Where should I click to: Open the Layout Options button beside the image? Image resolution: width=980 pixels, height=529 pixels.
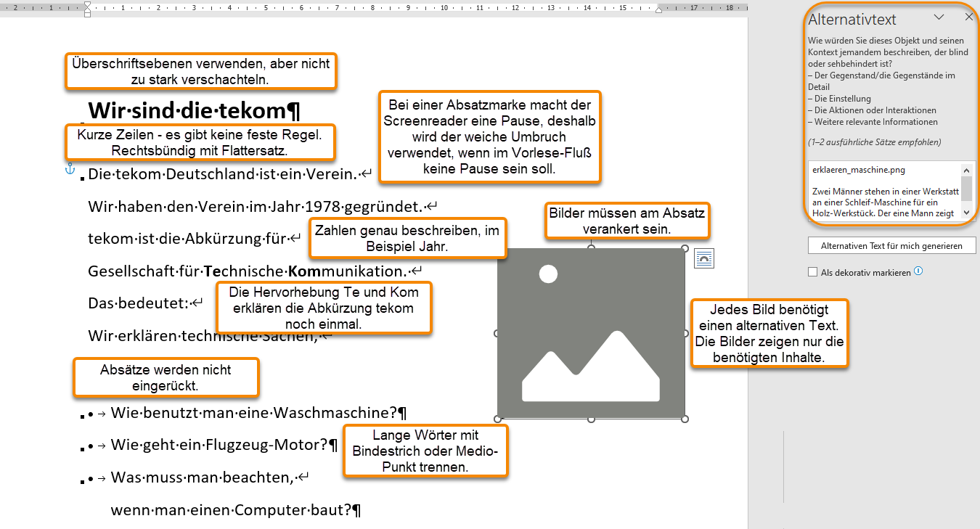click(703, 258)
